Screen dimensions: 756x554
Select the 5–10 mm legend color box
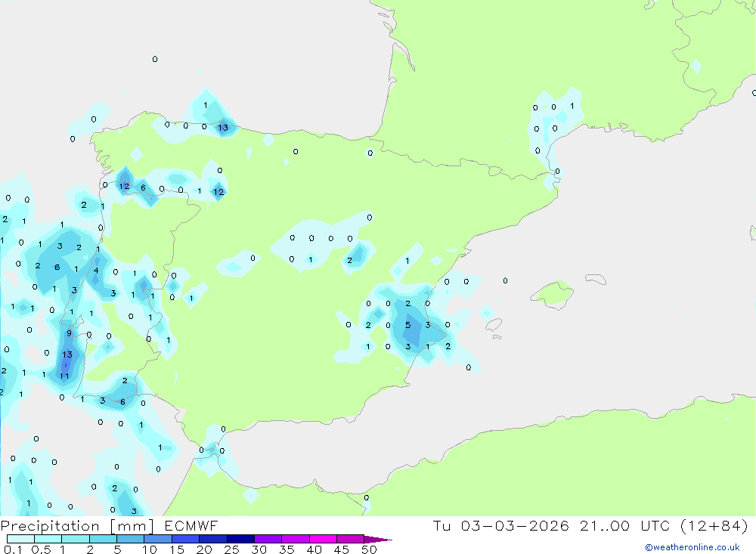coord(131,539)
